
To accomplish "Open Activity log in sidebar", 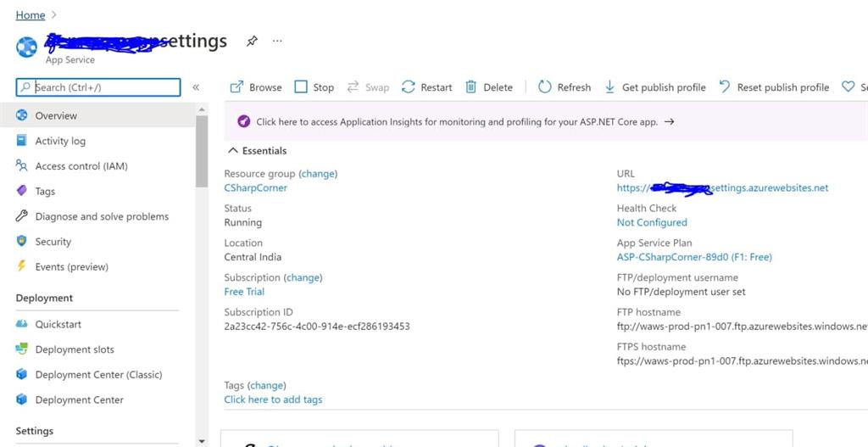I will [60, 141].
